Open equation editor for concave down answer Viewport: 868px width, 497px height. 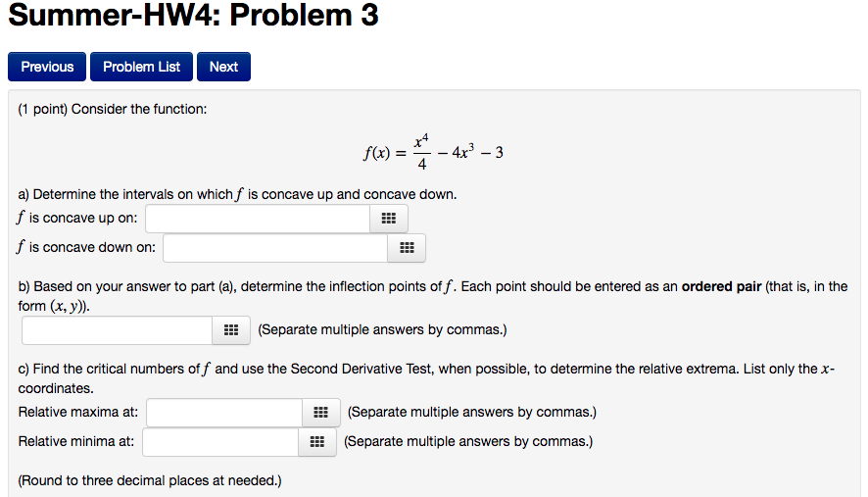tap(407, 248)
